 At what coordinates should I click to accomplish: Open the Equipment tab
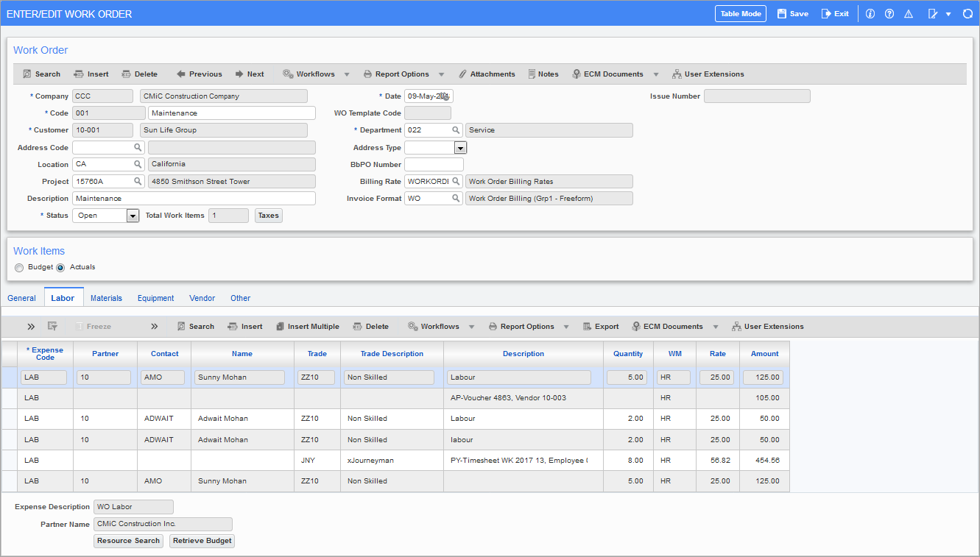tap(155, 298)
